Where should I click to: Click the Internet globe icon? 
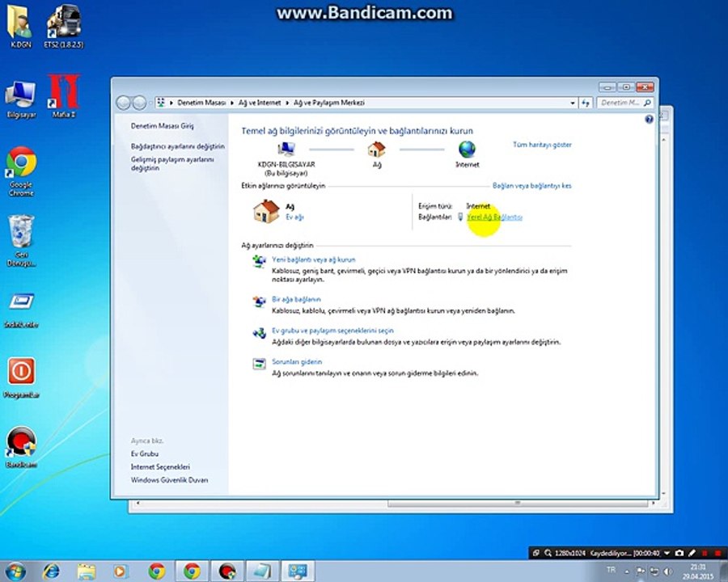467,150
